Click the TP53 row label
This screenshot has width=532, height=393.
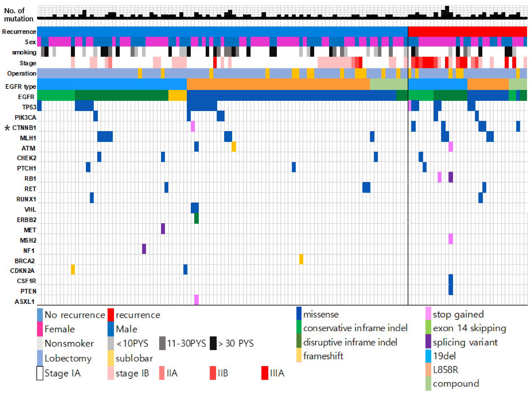tap(29, 107)
